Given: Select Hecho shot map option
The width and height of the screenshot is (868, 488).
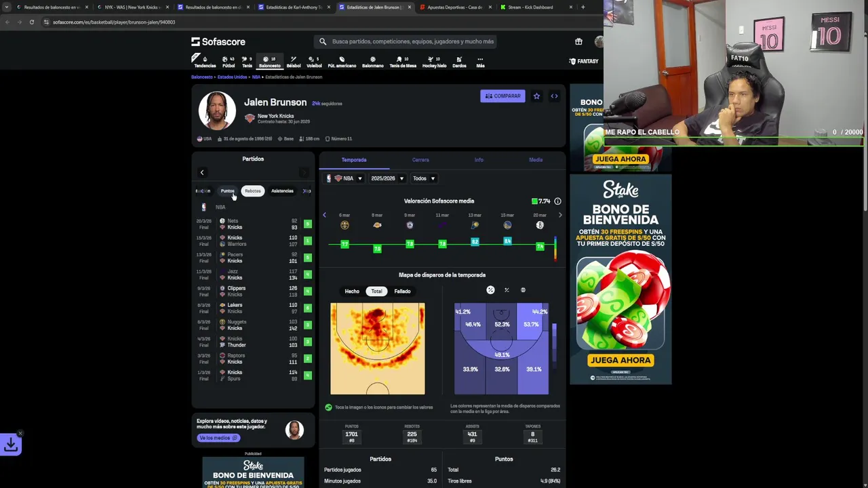Looking at the screenshot, I should pyautogui.click(x=352, y=291).
